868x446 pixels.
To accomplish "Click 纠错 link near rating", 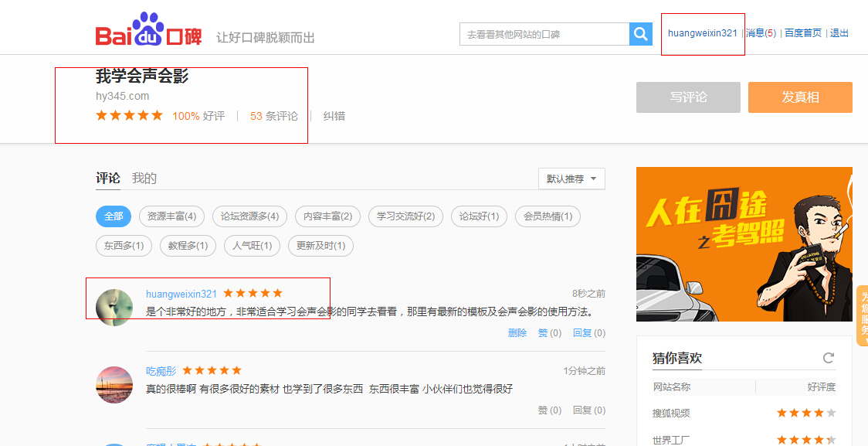I will point(334,116).
